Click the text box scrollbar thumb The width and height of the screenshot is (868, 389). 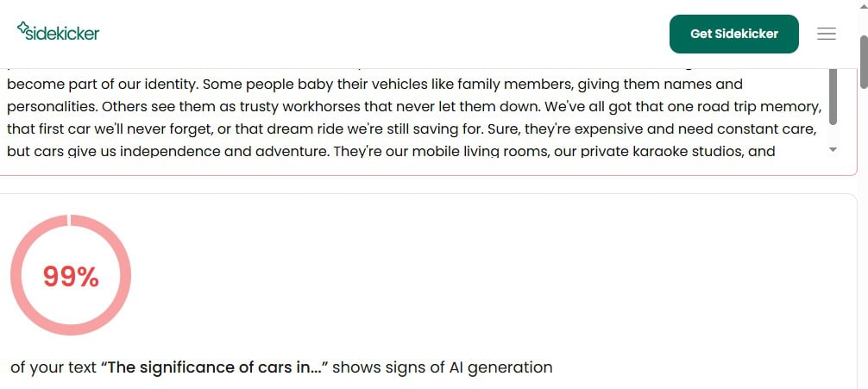tap(833, 95)
